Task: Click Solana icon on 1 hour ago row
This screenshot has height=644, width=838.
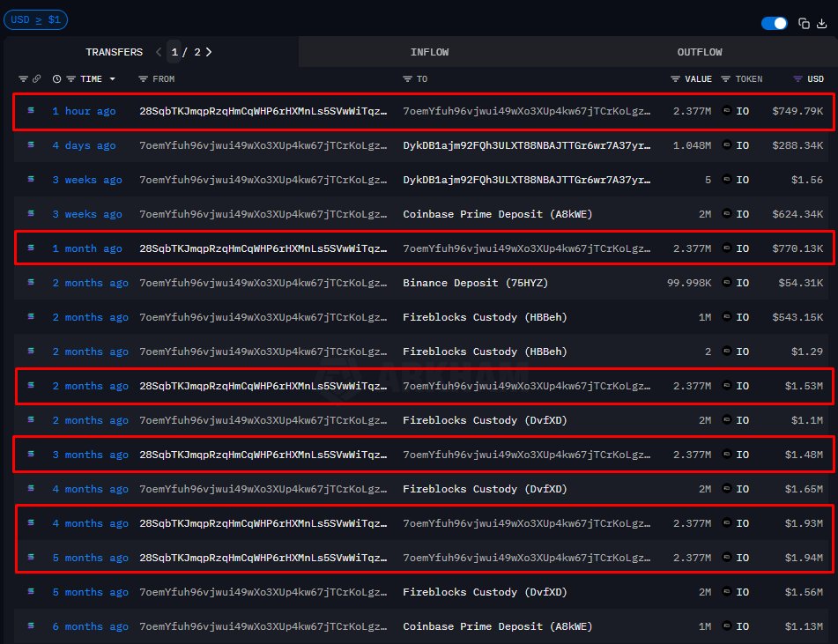Action: click(31, 110)
